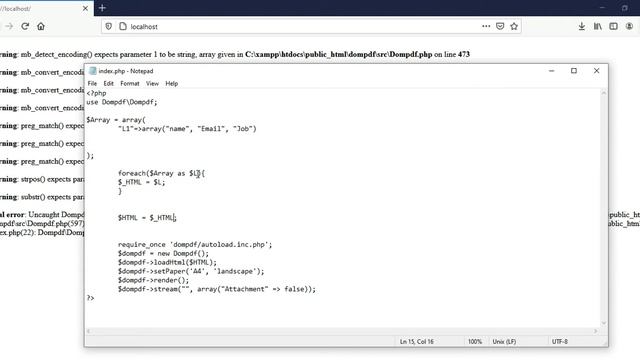Open Firefox account icon
The height and width of the screenshot is (360, 640).
point(629,26)
